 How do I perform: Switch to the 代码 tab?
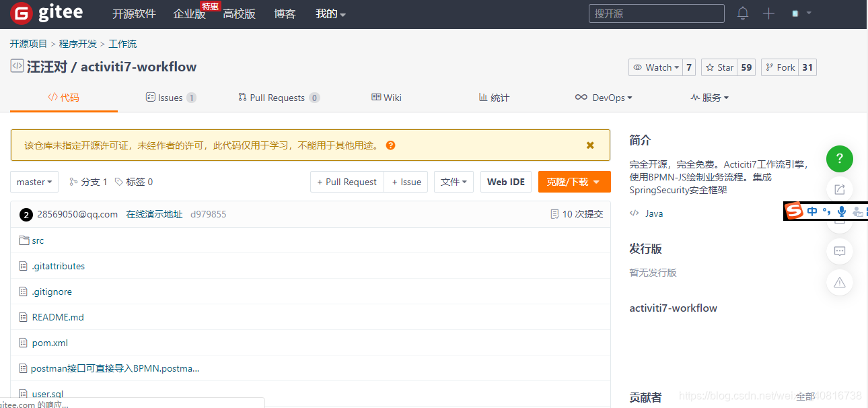coord(64,98)
